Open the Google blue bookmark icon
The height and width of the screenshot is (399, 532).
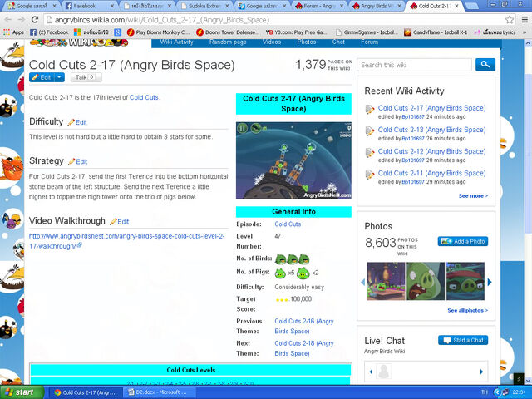pos(117,32)
